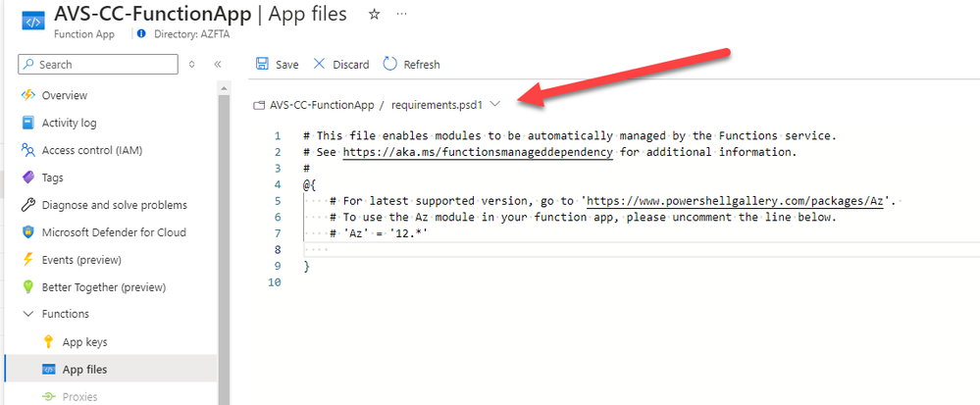Click the App keys key icon
Viewport: 980px width, 405px height.
[49, 342]
